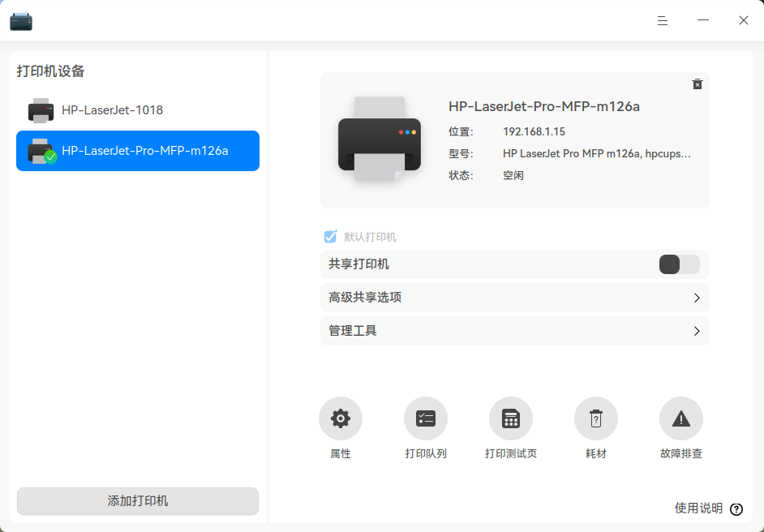Toggle the 共享打印机 share printer switch
The image size is (764, 532).
(x=679, y=264)
